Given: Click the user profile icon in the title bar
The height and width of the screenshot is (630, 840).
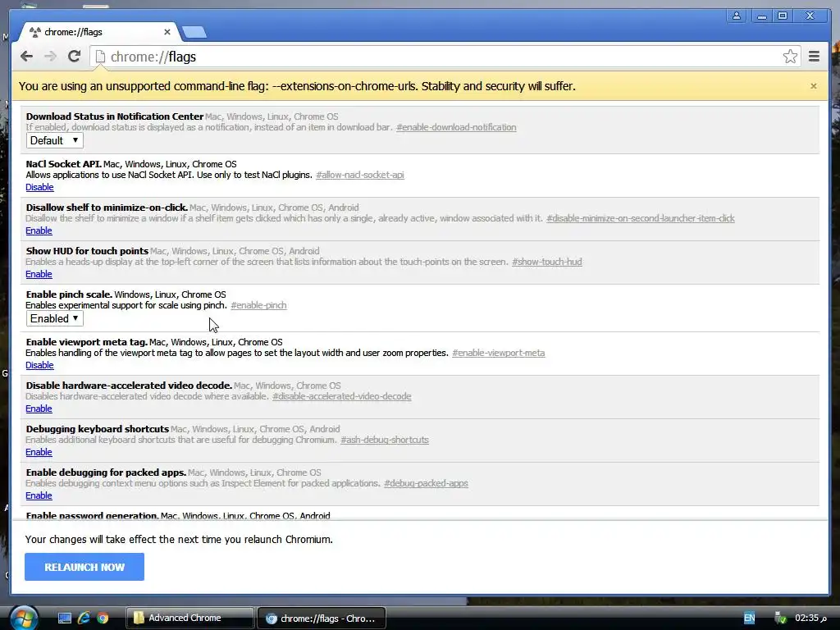Looking at the screenshot, I should (737, 16).
